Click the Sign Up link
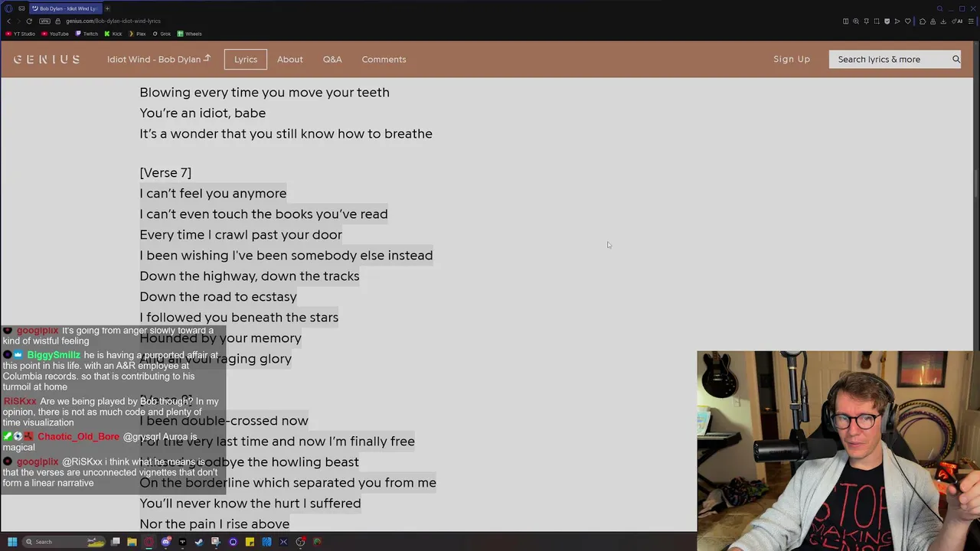 point(792,59)
